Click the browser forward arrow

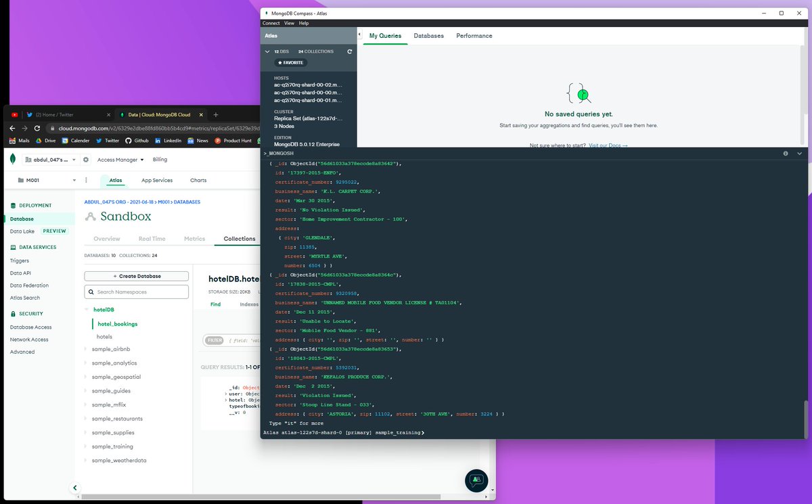(x=25, y=128)
